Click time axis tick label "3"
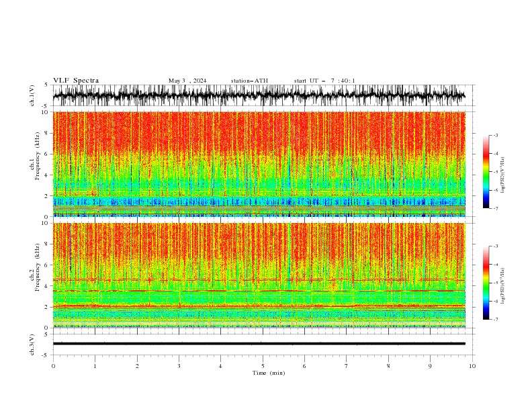Image resolution: width=532 pixels, height=411 pixels. (x=179, y=366)
